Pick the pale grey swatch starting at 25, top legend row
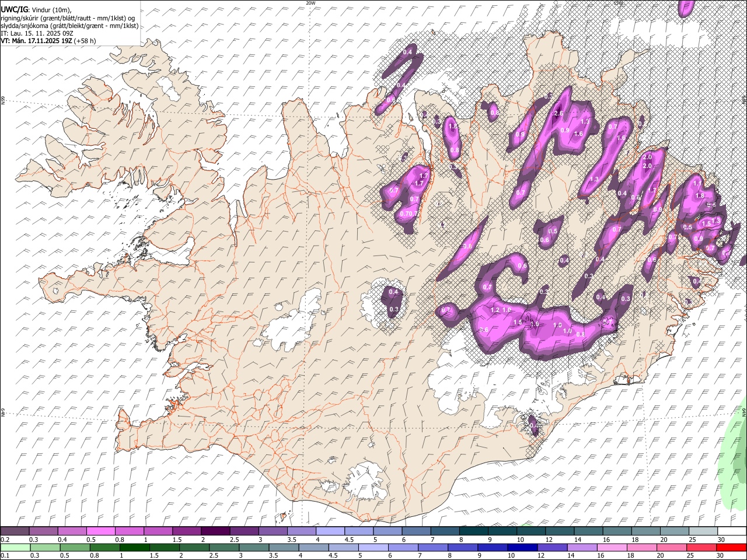This screenshot has height=560, width=747. pos(703,531)
